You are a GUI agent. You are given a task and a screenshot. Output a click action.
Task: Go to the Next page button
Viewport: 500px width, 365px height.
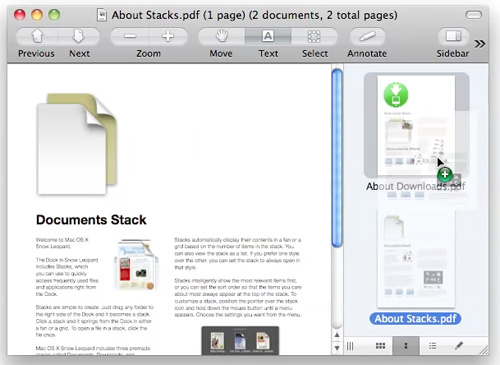click(x=79, y=36)
